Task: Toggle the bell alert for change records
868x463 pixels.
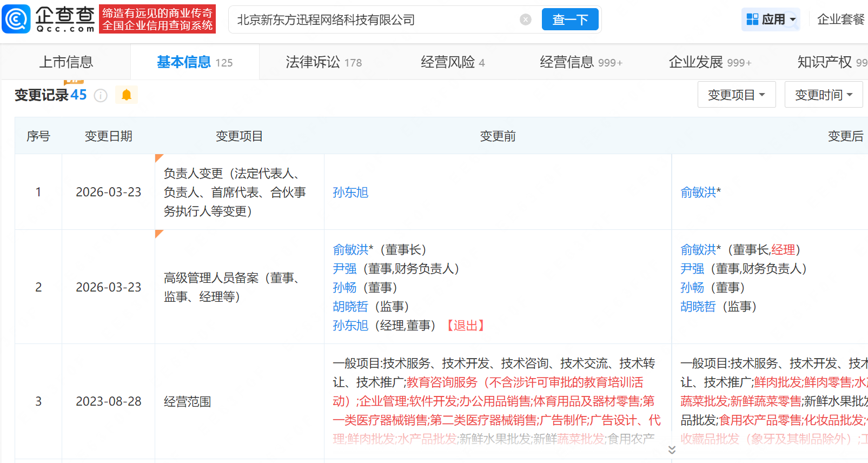Action: coord(127,95)
